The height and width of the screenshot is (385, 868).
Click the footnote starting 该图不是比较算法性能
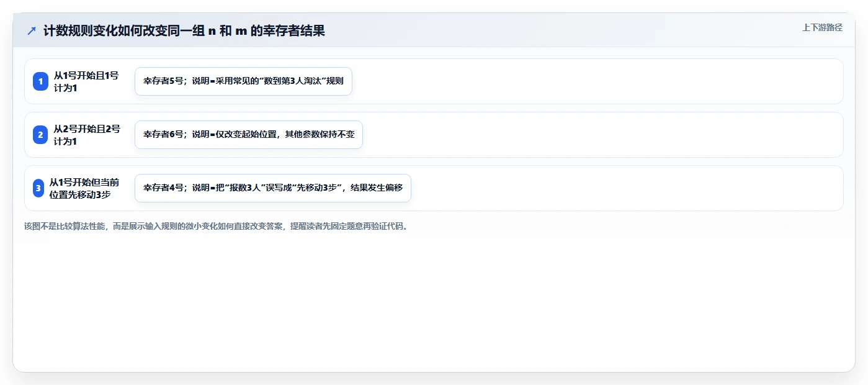point(217,226)
